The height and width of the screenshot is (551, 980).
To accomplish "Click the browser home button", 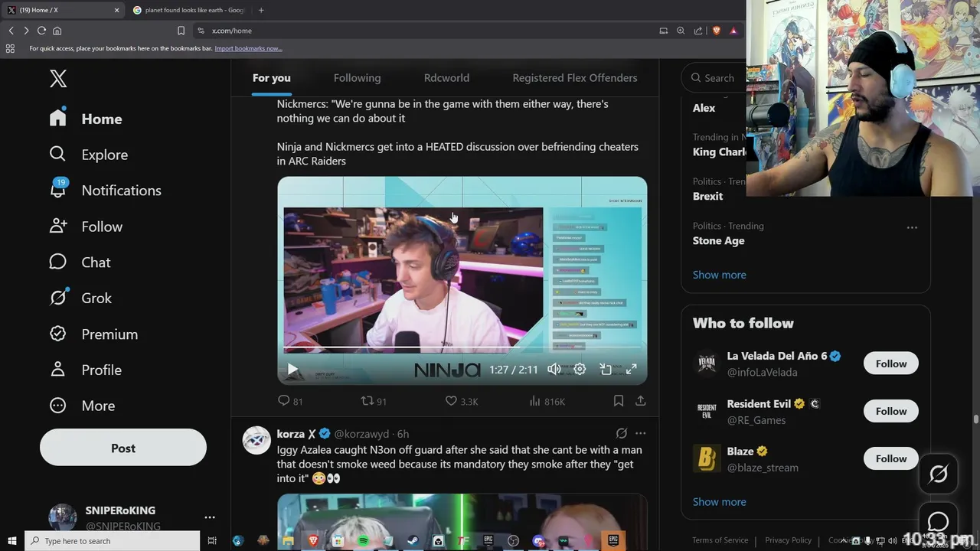I will (57, 31).
